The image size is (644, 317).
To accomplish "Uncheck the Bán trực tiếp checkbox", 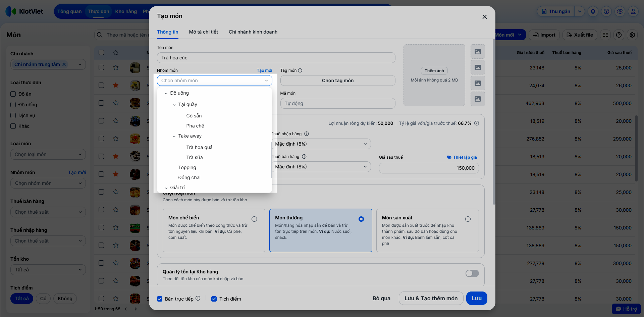I will pos(160,299).
